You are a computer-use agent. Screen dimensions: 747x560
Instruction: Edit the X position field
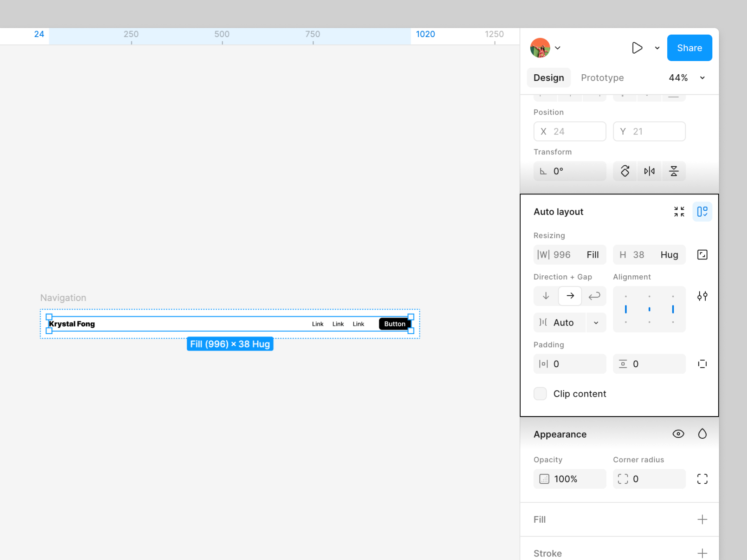coord(570,131)
